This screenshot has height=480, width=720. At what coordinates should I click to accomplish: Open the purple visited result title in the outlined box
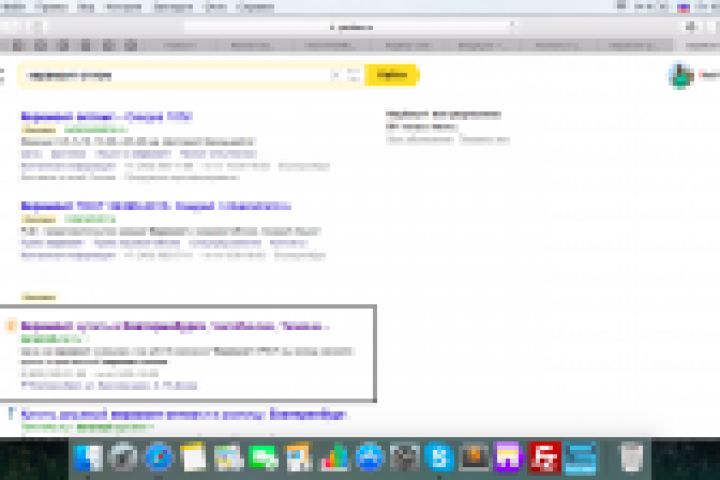coord(175,326)
